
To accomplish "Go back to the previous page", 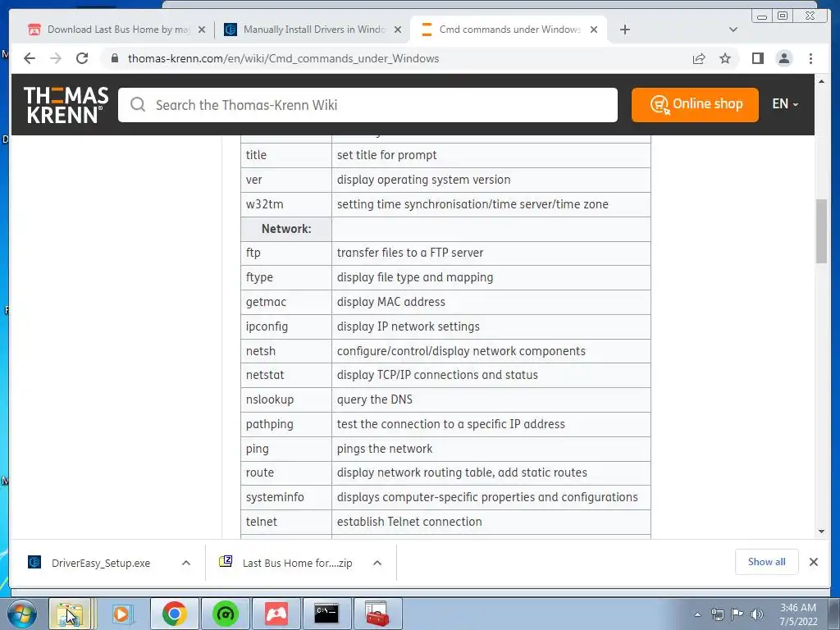I will pos(30,58).
